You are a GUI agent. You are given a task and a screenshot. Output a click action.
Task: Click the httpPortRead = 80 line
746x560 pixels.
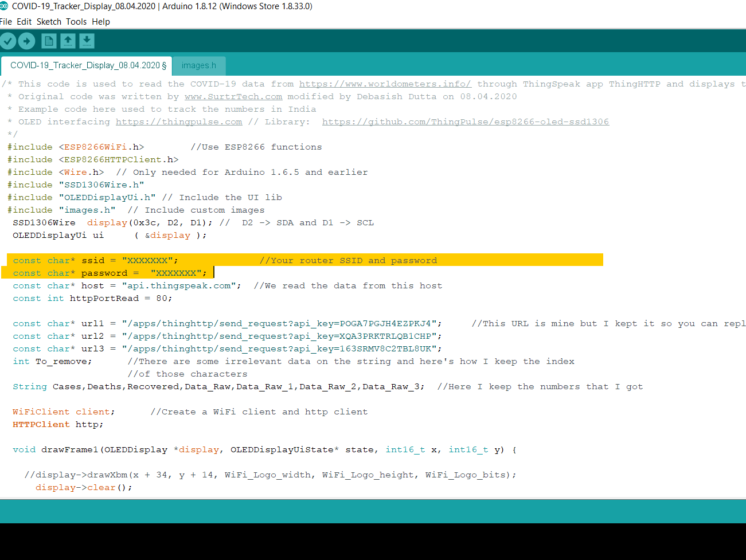[92, 298]
